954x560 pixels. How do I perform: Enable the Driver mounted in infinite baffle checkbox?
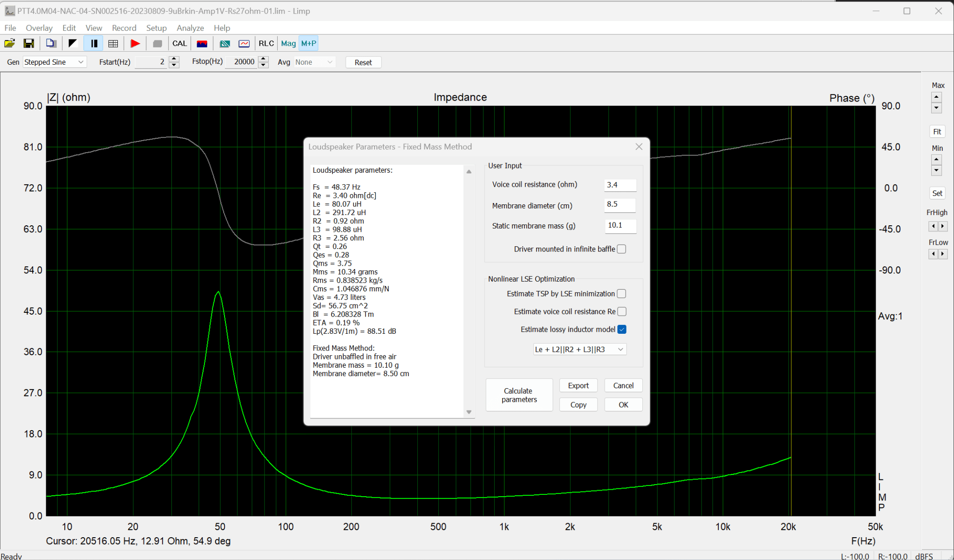click(621, 249)
